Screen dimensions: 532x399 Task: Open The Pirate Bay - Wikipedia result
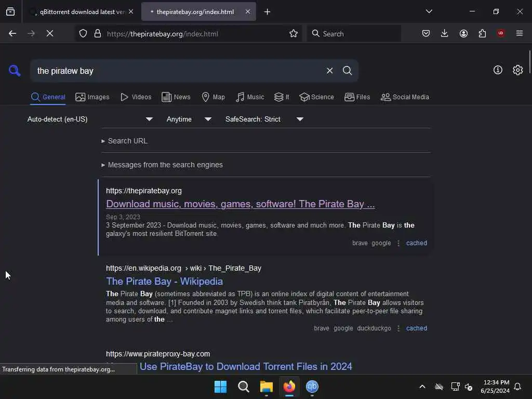tap(164, 281)
